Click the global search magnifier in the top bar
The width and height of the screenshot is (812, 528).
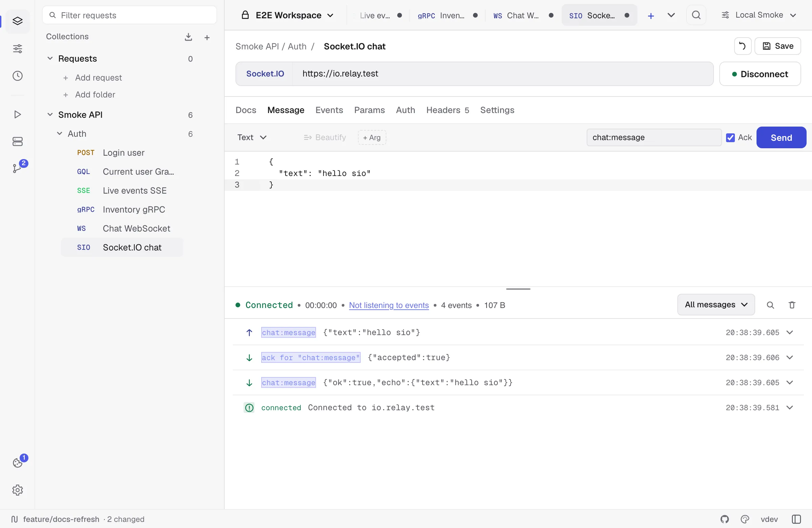696,15
